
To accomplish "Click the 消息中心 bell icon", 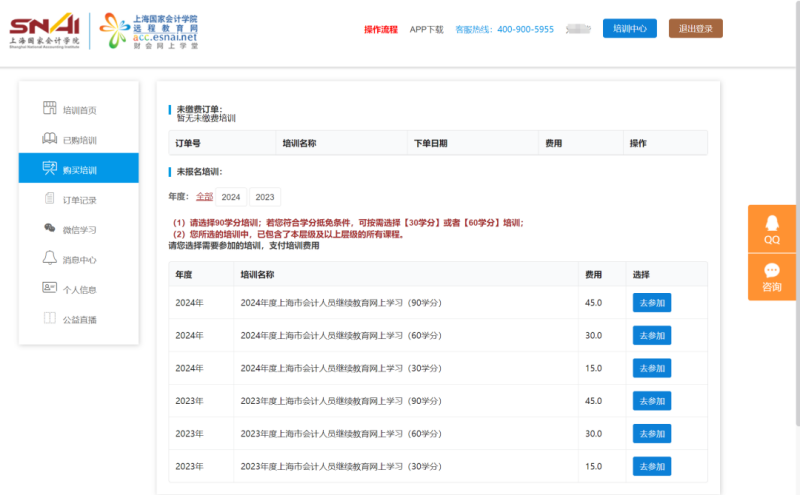I will pyautogui.click(x=49, y=259).
